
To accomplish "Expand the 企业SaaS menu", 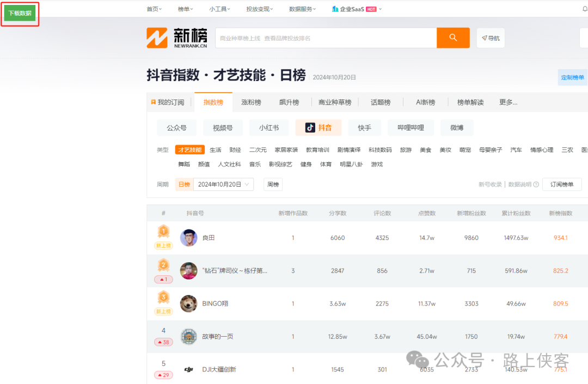I will pos(357,9).
